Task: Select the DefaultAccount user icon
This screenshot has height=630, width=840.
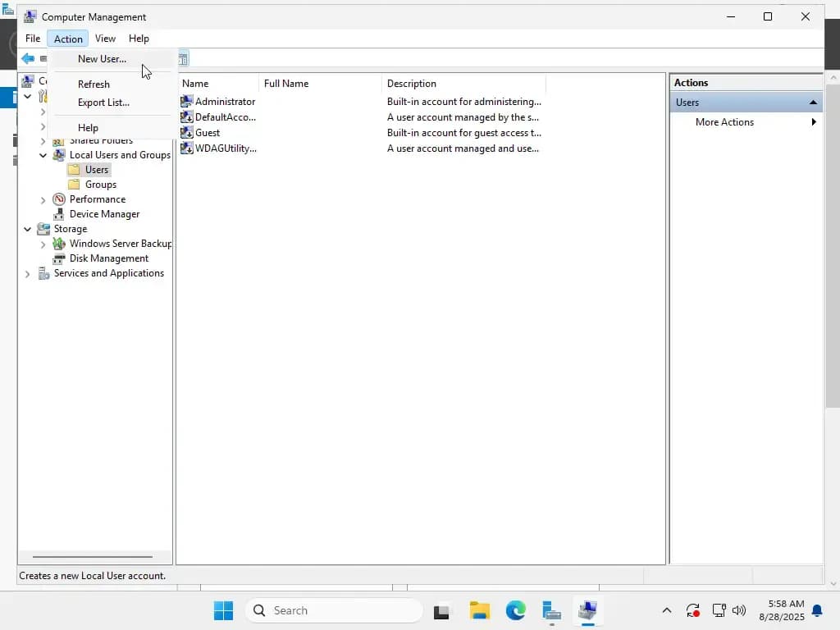Action: click(186, 116)
